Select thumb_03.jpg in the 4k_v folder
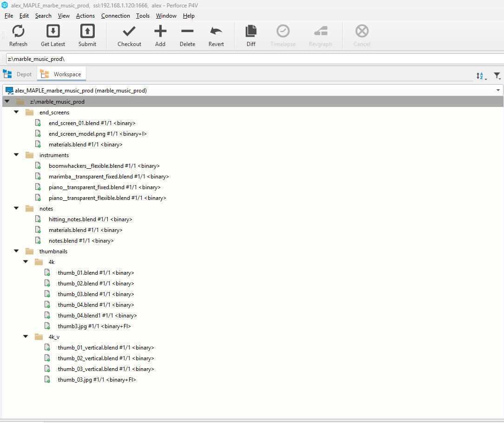Screen dimensions: 504x423 97,379
